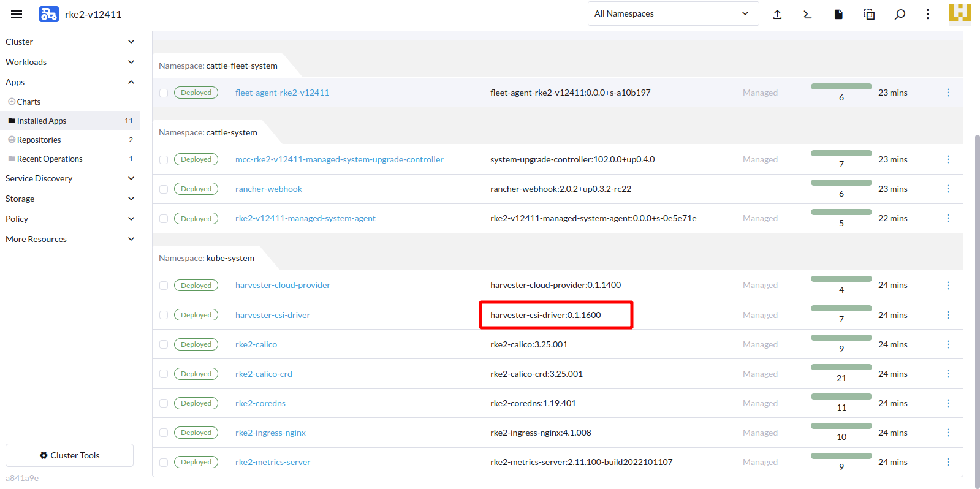Open resource search magnifier icon
Viewport: 980px width, 489px height.
(900, 14)
